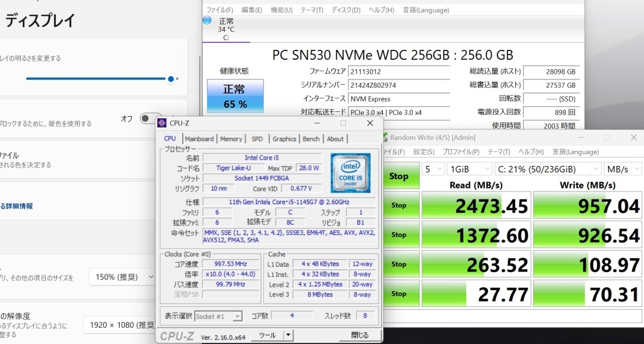Open the tools dropdown arrow in CPU-Z
The width and height of the screenshot is (644, 344).
(289, 335)
